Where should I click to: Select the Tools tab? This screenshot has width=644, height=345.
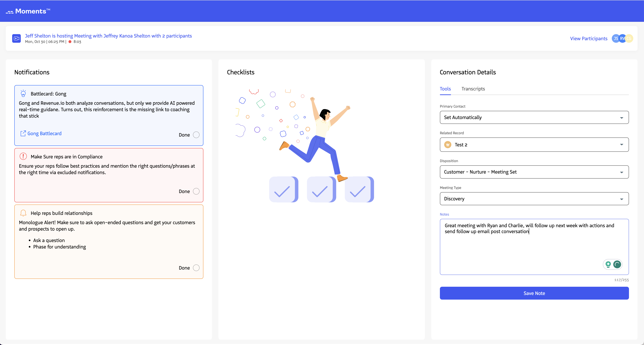445,89
